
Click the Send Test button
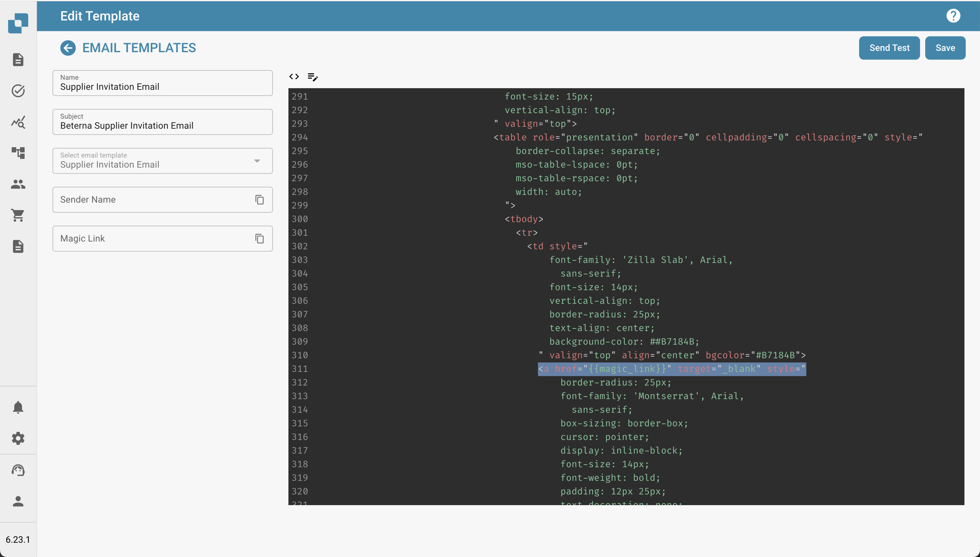click(x=889, y=47)
